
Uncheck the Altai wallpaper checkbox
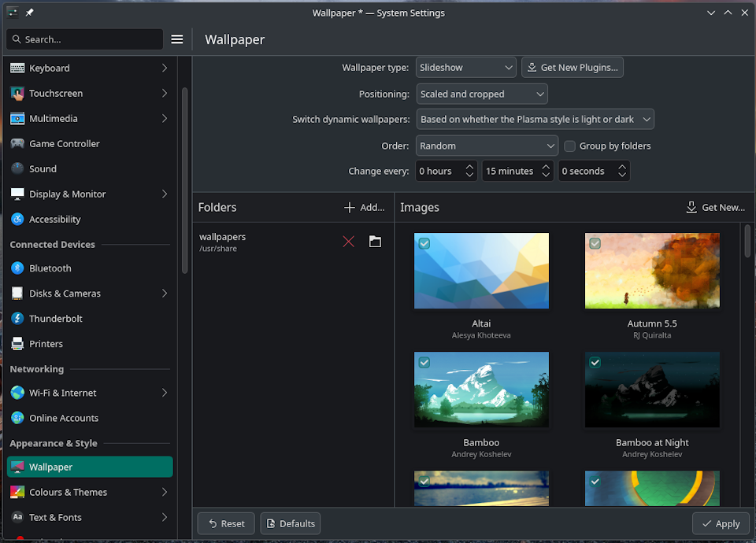424,244
